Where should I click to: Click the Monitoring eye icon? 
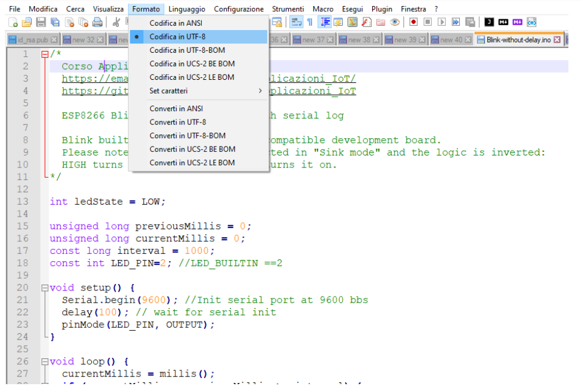(394, 22)
